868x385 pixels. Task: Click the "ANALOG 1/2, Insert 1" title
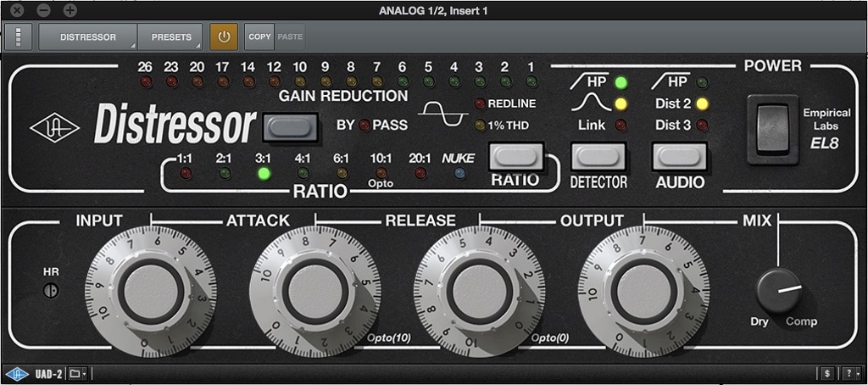click(x=433, y=10)
